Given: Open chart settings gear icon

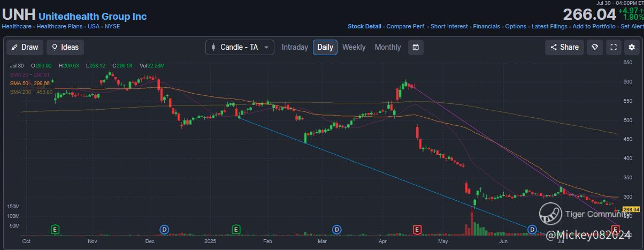Looking at the screenshot, I should pyautogui.click(x=632, y=47).
